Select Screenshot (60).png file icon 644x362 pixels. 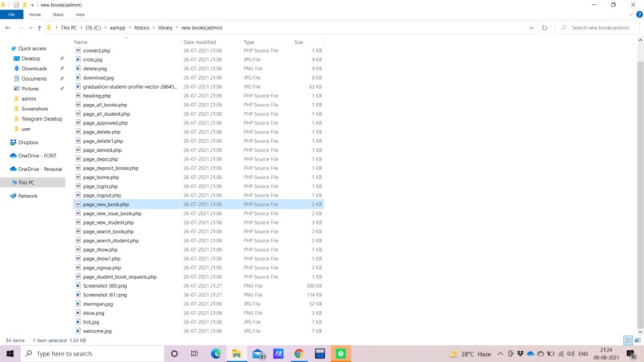click(78, 285)
